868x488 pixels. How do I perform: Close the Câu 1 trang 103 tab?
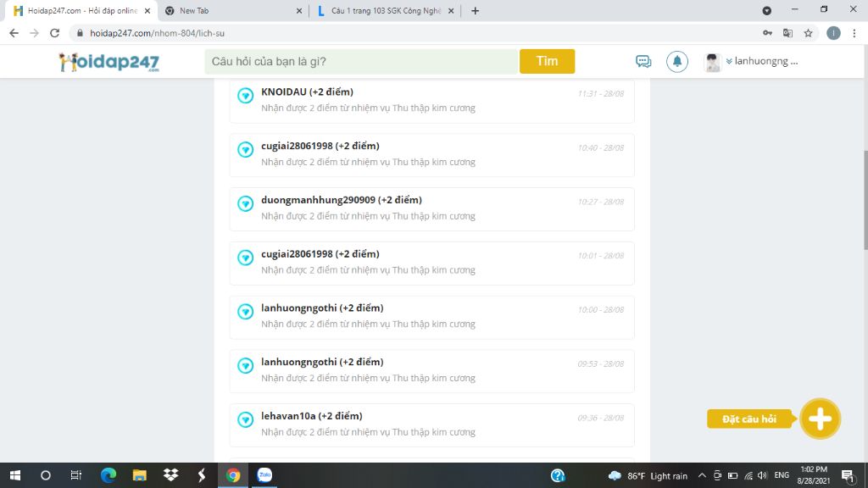click(x=451, y=10)
